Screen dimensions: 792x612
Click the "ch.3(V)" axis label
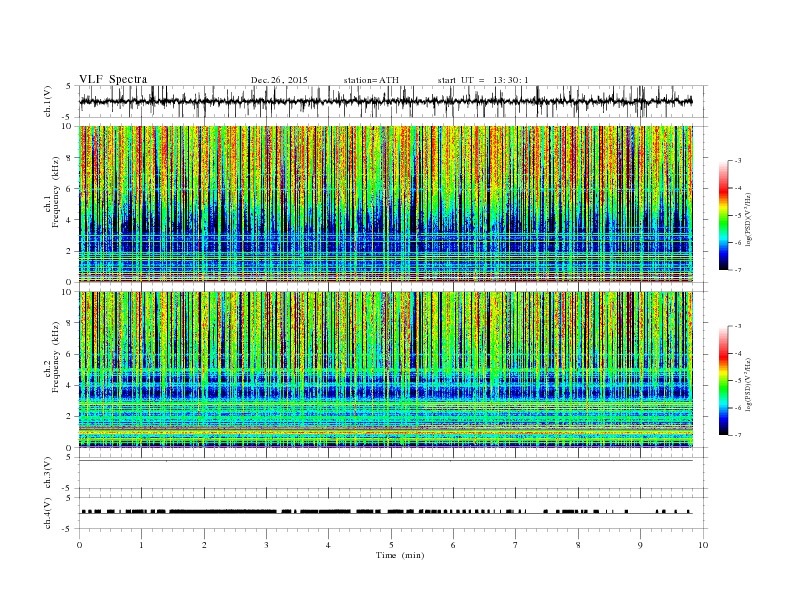[x=48, y=473]
